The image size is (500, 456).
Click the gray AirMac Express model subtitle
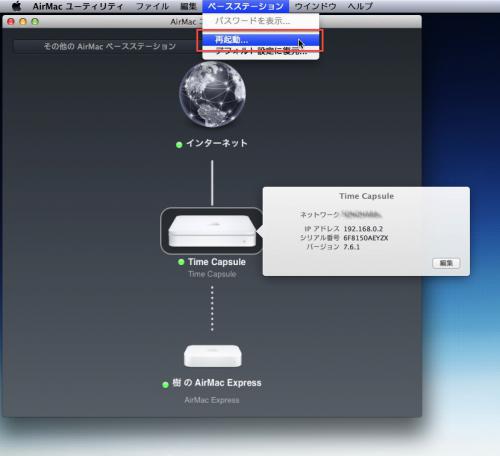point(212,400)
